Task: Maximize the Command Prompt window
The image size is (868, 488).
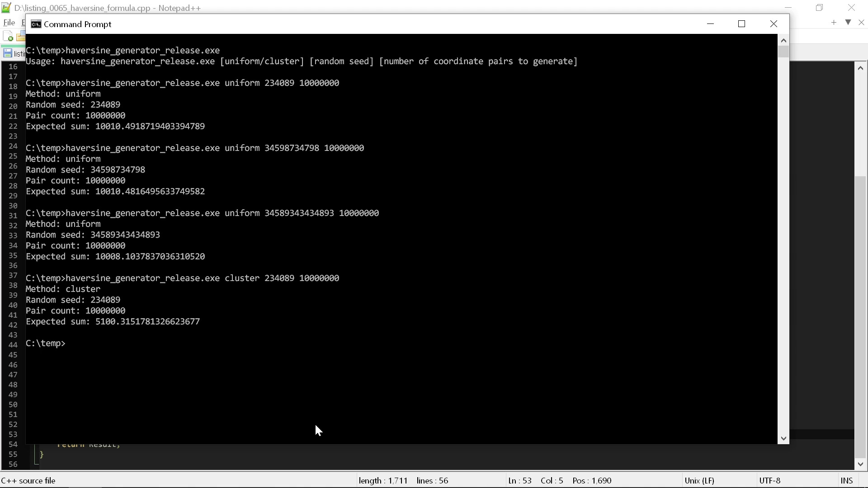Action: [741, 23]
